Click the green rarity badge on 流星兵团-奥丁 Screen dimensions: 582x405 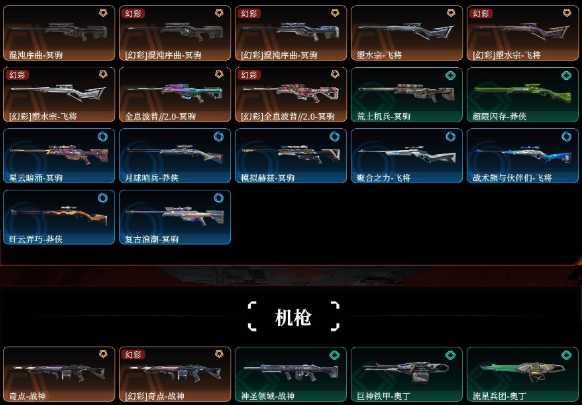pyautogui.click(x=566, y=355)
